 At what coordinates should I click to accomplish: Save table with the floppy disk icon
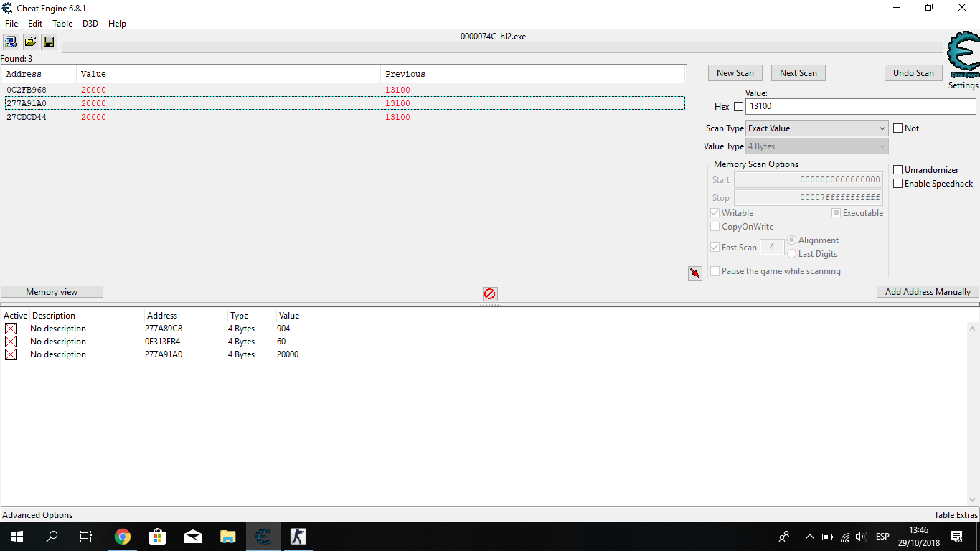[49, 42]
